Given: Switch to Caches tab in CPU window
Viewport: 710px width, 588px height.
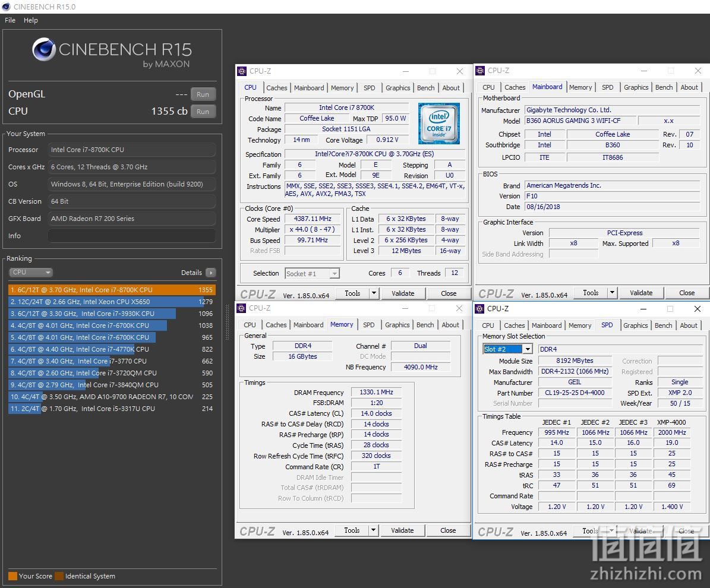Looking at the screenshot, I should (277, 88).
